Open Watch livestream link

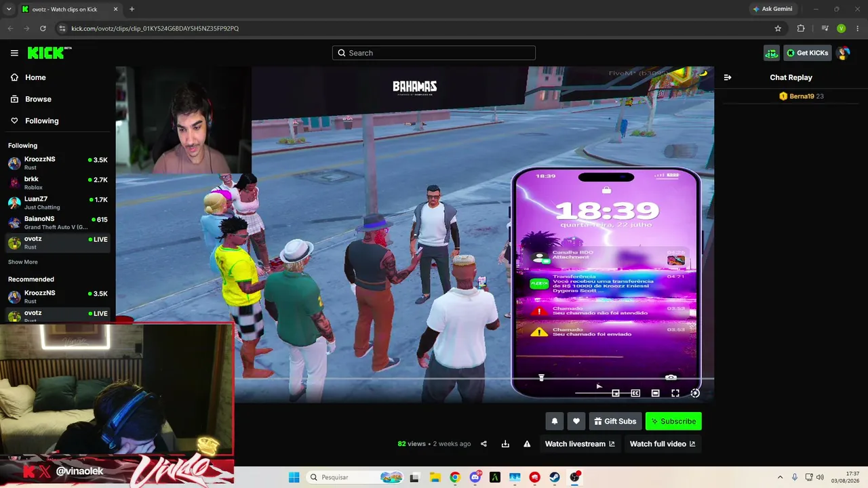point(580,444)
